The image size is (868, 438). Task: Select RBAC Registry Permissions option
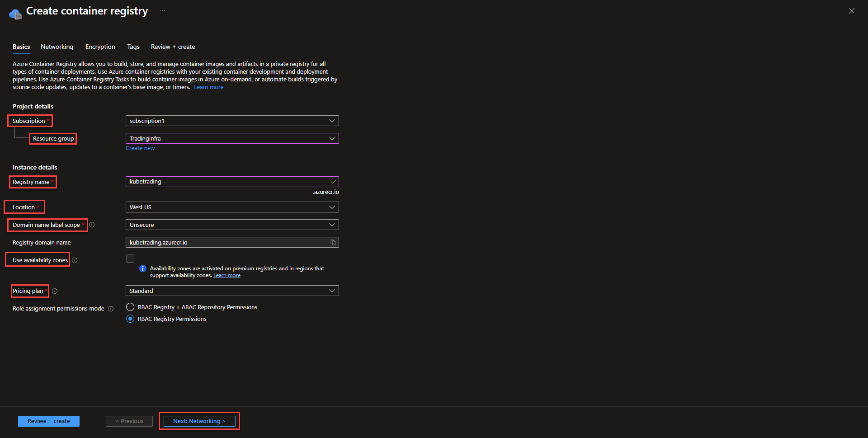click(x=130, y=319)
